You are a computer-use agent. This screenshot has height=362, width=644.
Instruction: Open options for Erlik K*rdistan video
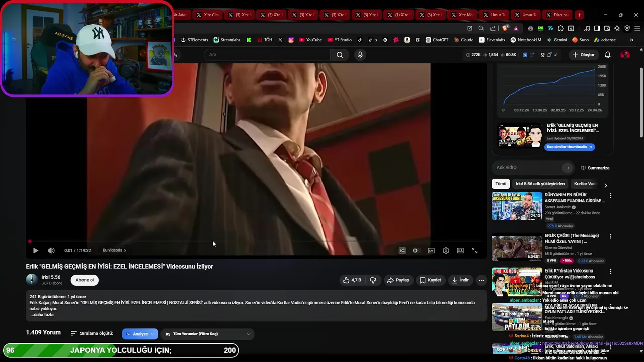coord(611,271)
